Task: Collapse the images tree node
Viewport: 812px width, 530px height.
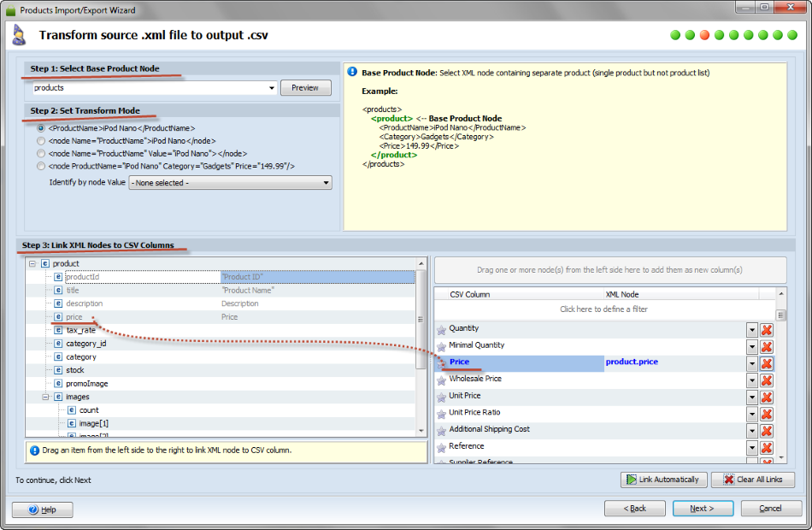Action: click(x=45, y=397)
